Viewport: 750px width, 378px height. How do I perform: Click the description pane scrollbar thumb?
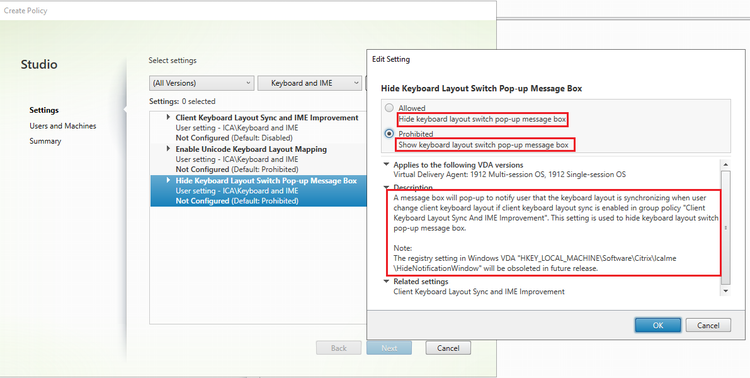point(726,227)
